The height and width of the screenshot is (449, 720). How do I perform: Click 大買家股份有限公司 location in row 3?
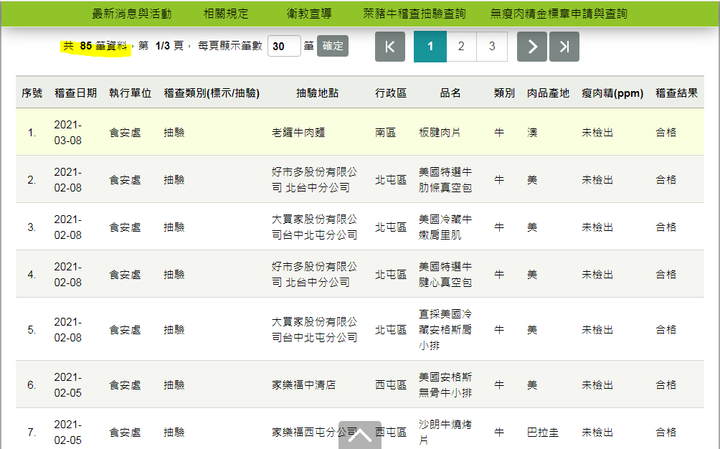[x=314, y=227]
